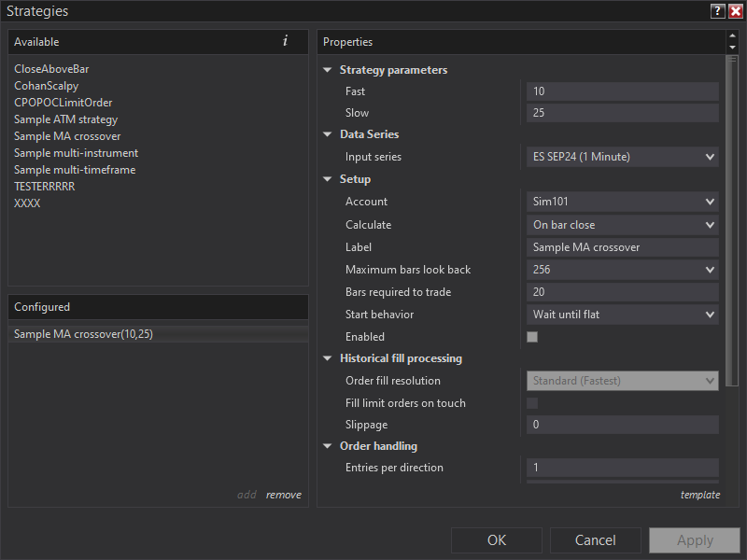Open the Calculate dropdown

tap(622, 225)
